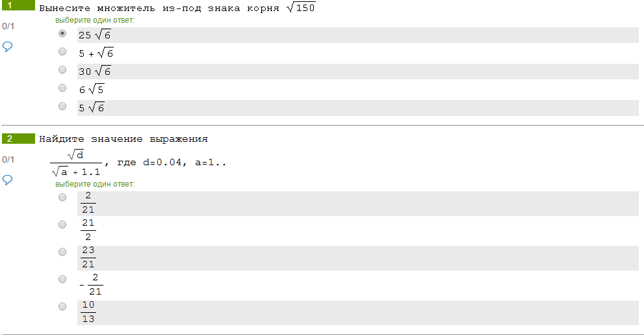Click the 0/1 score under question 2
The width and height of the screenshot is (644, 335).
8,159
